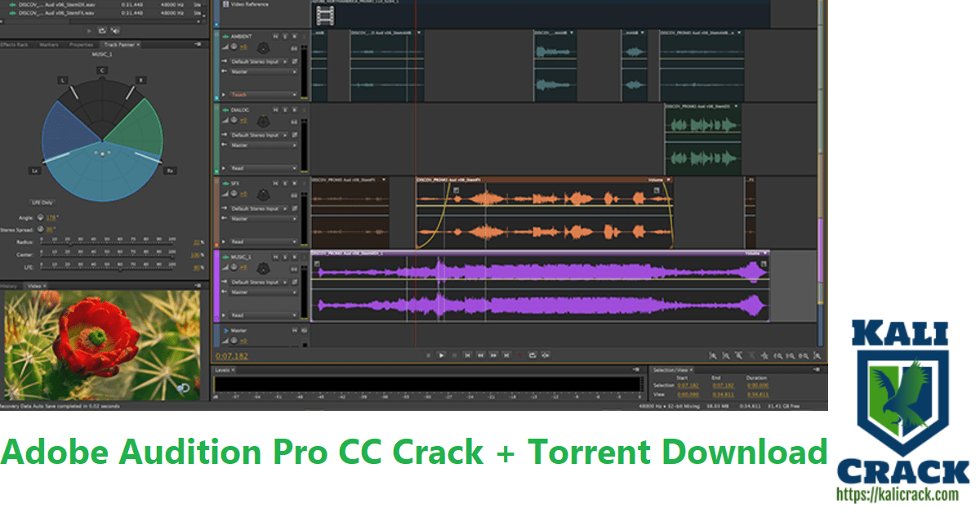Toggle the C speaker in the panner
Image resolution: width=980 pixels, height=513 pixels.
coord(102,71)
